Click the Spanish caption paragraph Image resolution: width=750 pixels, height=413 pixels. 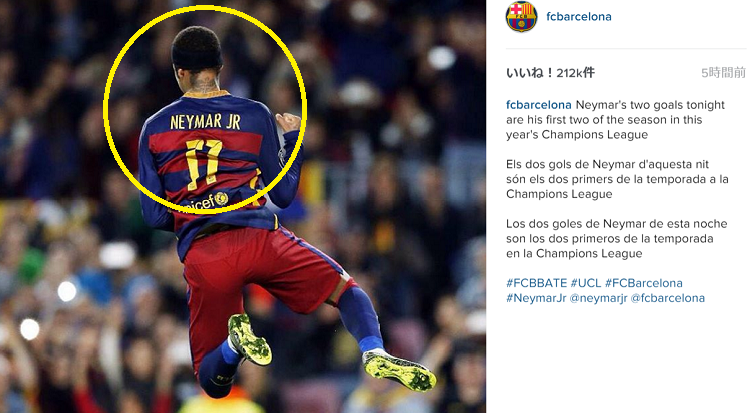(x=617, y=238)
